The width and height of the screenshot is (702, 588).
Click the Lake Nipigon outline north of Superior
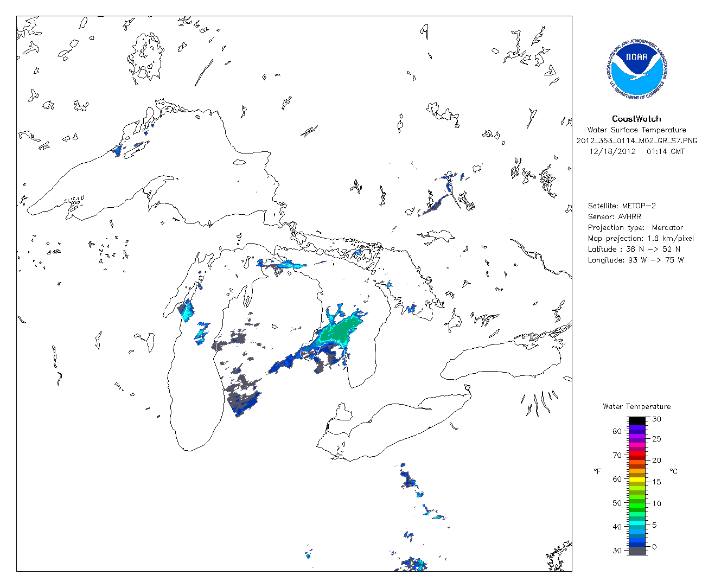146,57
